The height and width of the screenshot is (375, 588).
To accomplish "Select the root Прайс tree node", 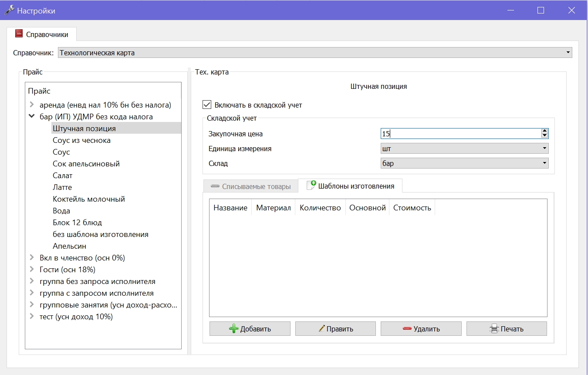I will [39, 91].
